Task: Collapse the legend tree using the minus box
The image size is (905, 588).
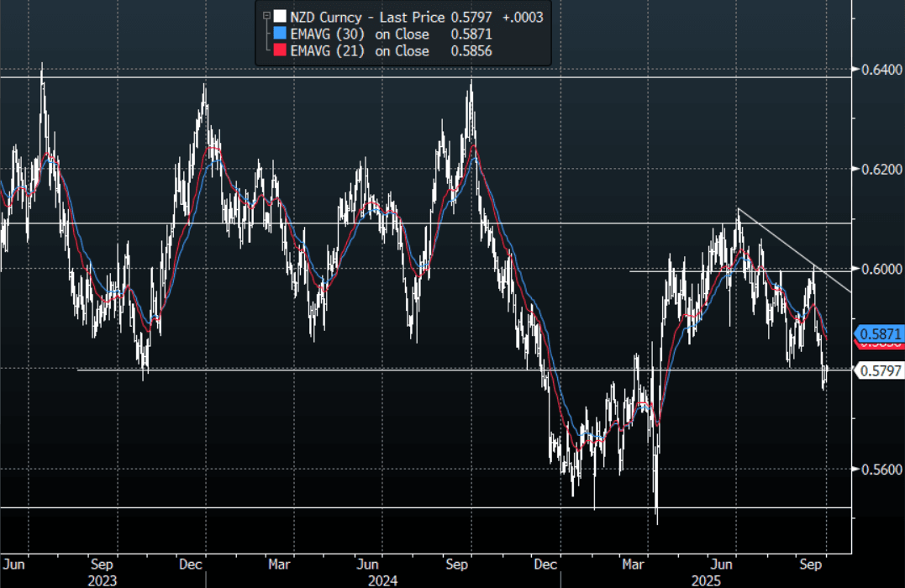Action: 267,16
